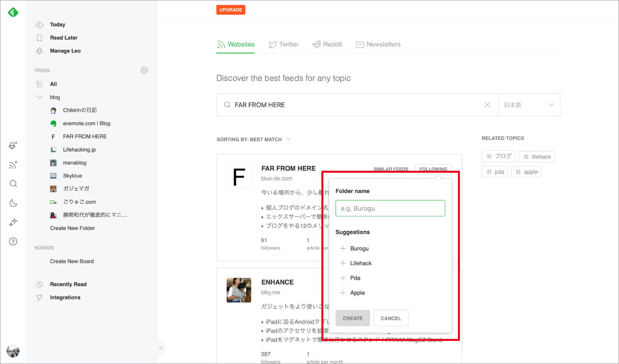Image resolution: width=619 pixels, height=364 pixels.
Task: Select the pda related topic tag
Action: (495, 172)
